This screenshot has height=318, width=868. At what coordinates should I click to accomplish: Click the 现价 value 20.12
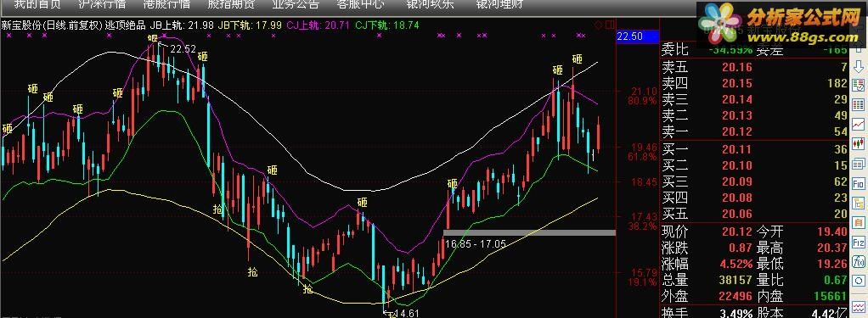[737, 232]
